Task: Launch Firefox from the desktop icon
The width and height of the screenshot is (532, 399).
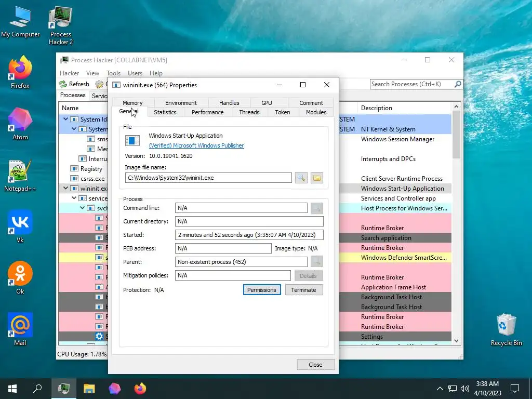Action: 20,72
